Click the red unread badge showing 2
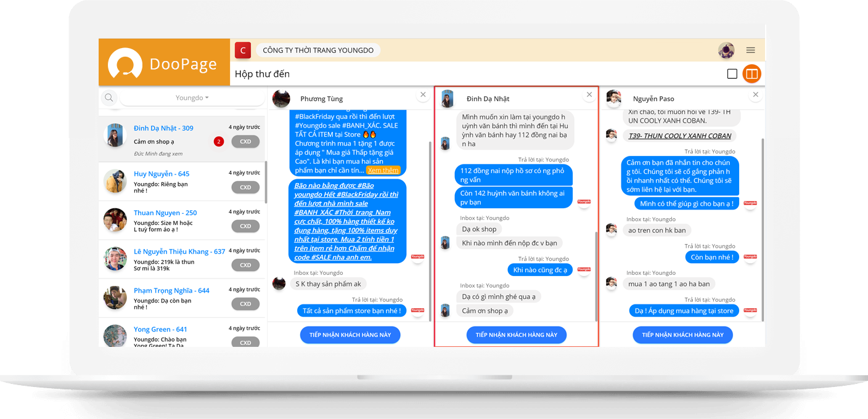This screenshot has width=868, height=419. (x=218, y=142)
